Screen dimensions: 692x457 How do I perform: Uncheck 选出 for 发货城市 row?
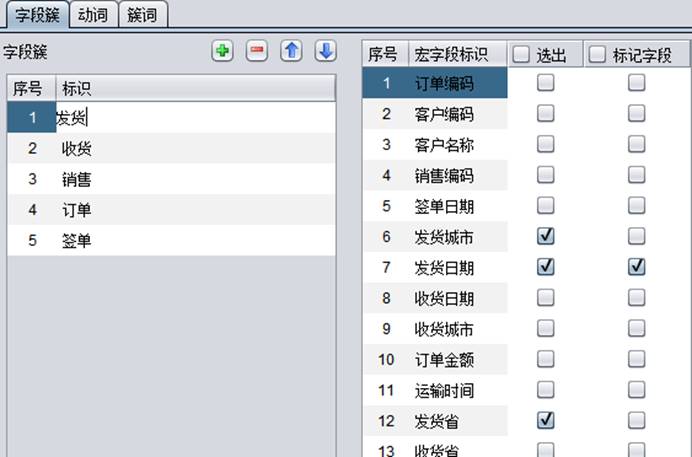[x=545, y=237]
